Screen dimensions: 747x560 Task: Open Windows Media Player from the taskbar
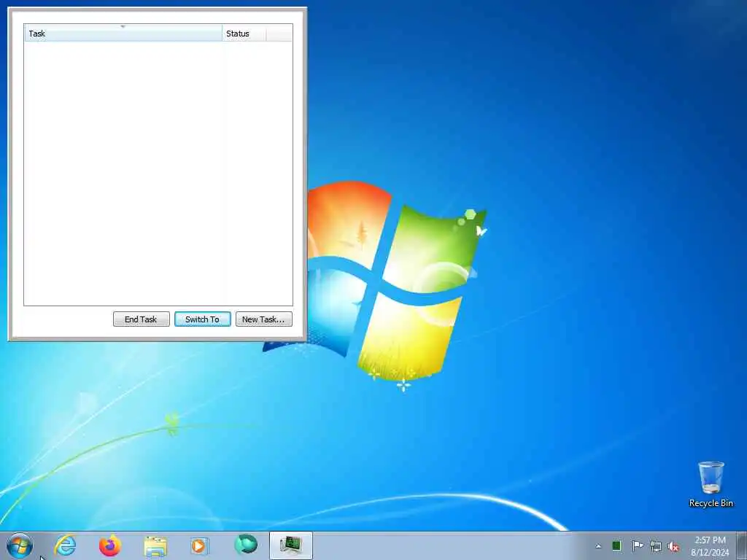[x=200, y=545]
